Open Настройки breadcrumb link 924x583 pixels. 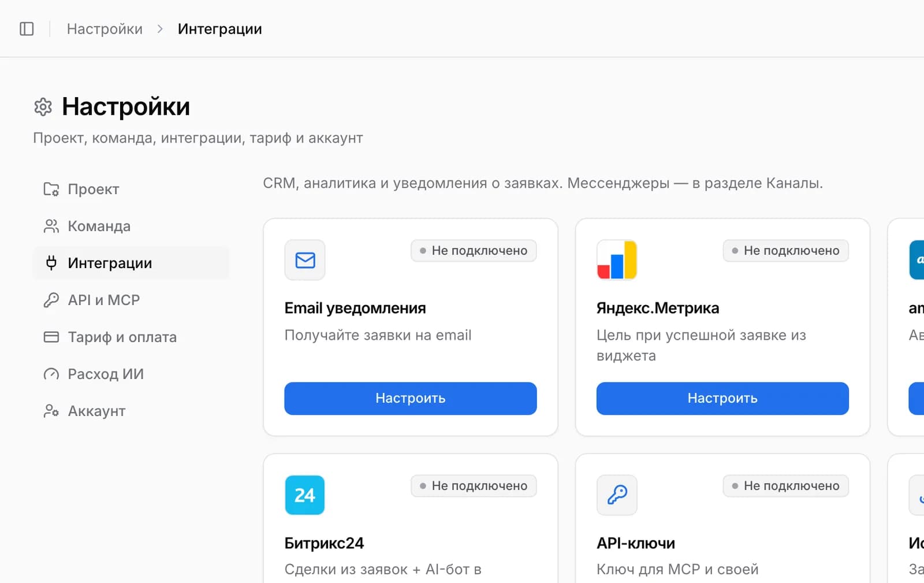(105, 29)
